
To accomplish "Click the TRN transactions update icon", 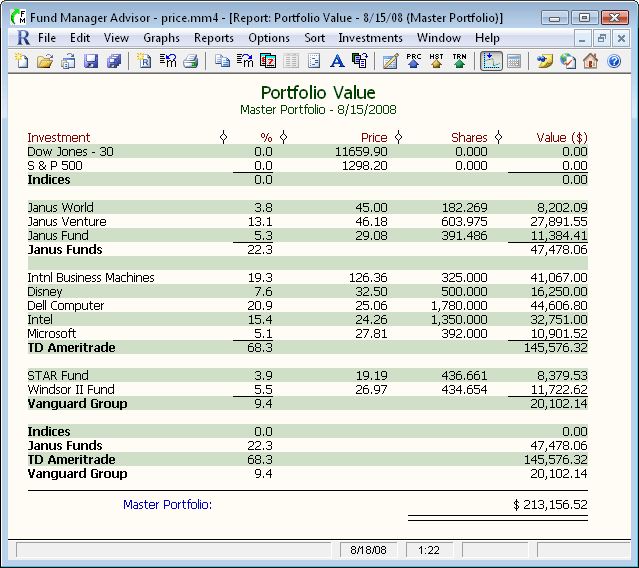I will [x=459, y=61].
